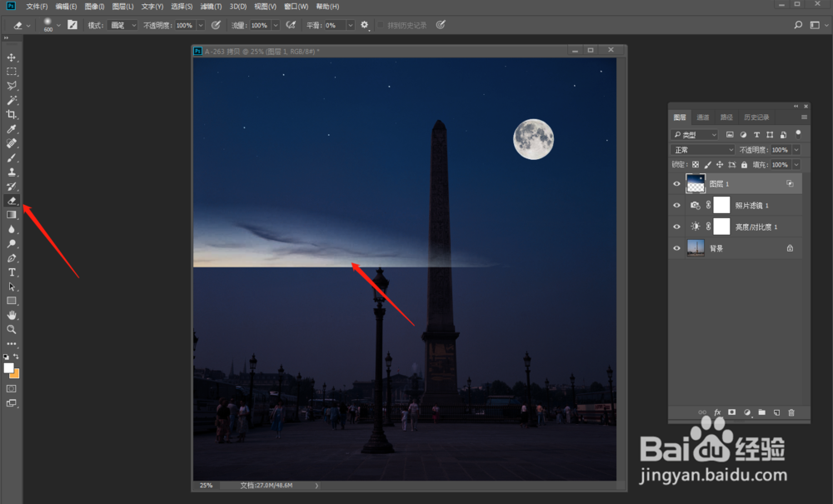The width and height of the screenshot is (833, 504).
Task: Select the Clone Stamp tool
Action: pos(11,172)
